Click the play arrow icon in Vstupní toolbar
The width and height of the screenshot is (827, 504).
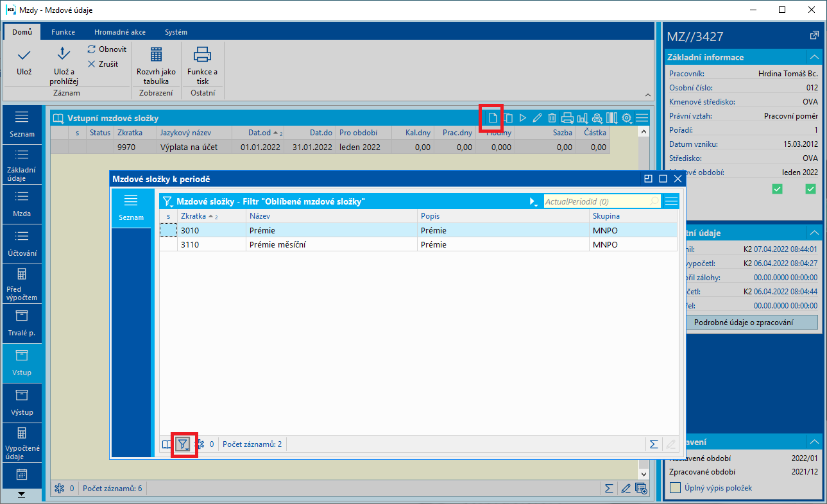[523, 118]
